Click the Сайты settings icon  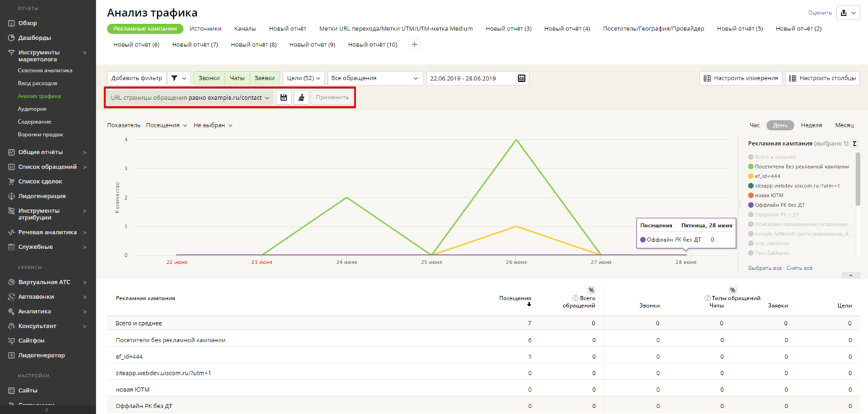coord(11,390)
